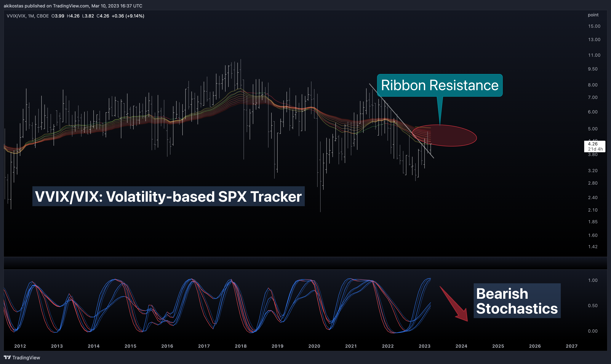Click the 'Ribbon Resistance' callout label
This screenshot has height=364, width=611.
[x=440, y=85]
